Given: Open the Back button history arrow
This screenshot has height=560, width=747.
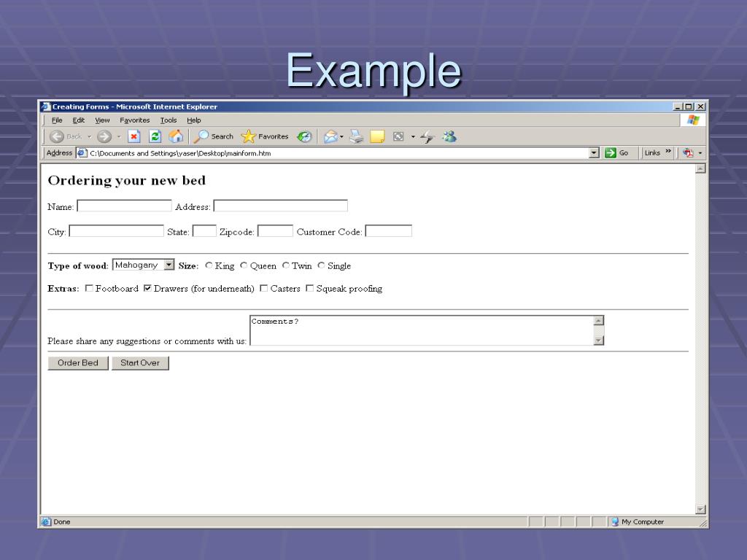Looking at the screenshot, I should [x=89, y=137].
